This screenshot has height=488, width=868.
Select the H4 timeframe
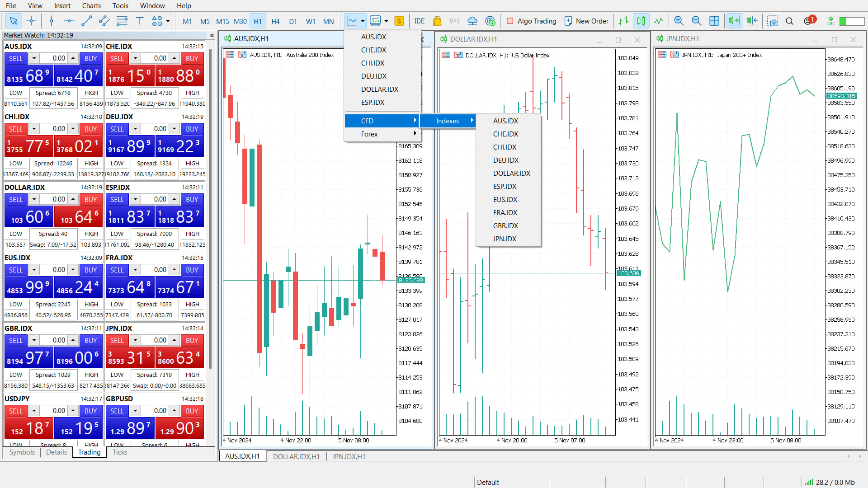tap(275, 21)
